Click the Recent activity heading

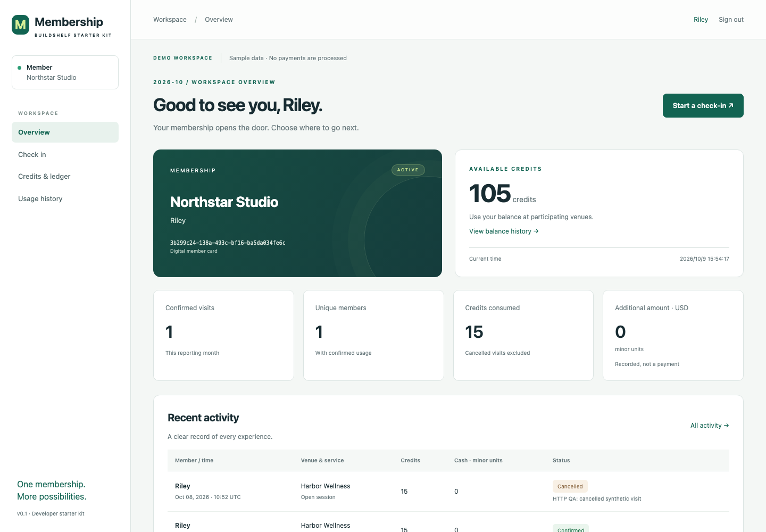click(203, 418)
